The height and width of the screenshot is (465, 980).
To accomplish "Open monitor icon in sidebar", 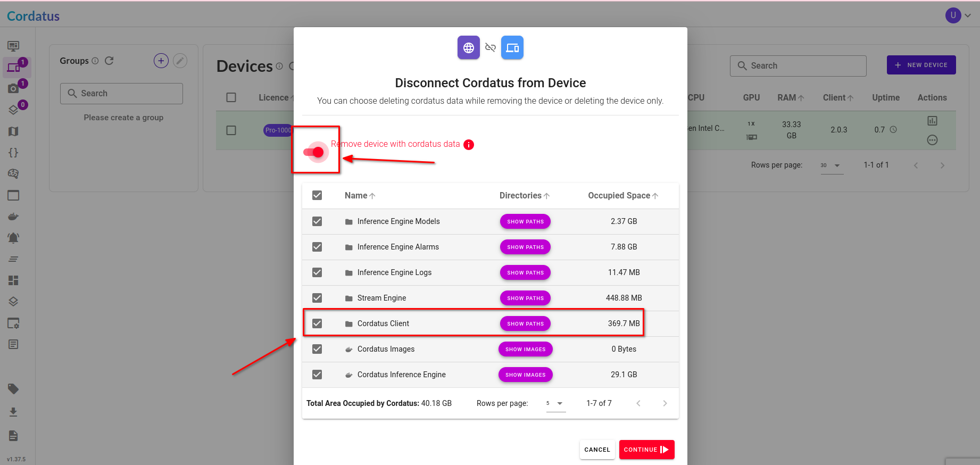I will (13, 46).
